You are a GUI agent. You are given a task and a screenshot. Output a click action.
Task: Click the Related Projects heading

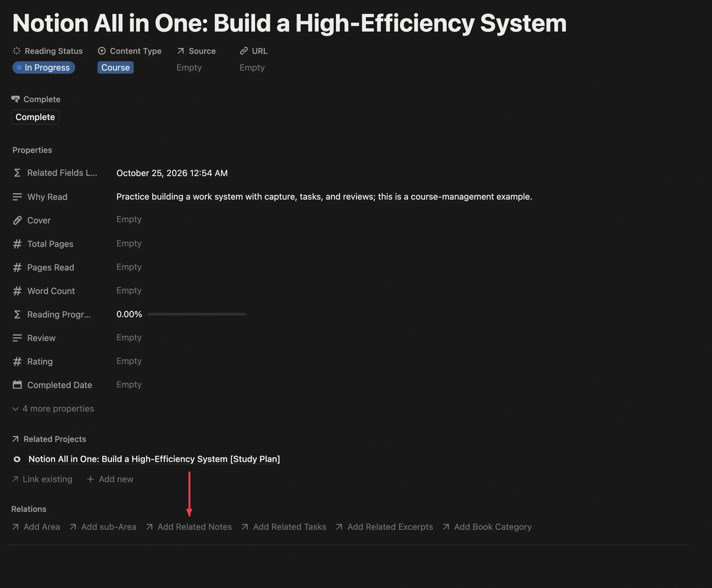[54, 439]
